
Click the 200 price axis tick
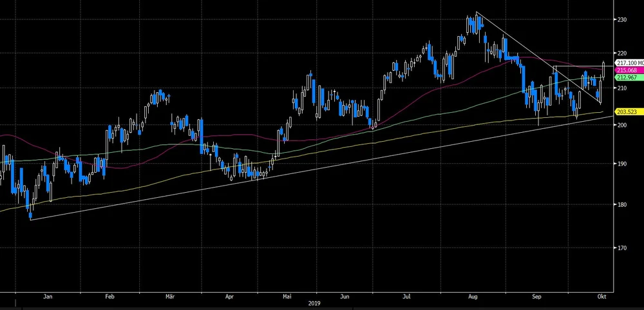[x=621, y=125]
